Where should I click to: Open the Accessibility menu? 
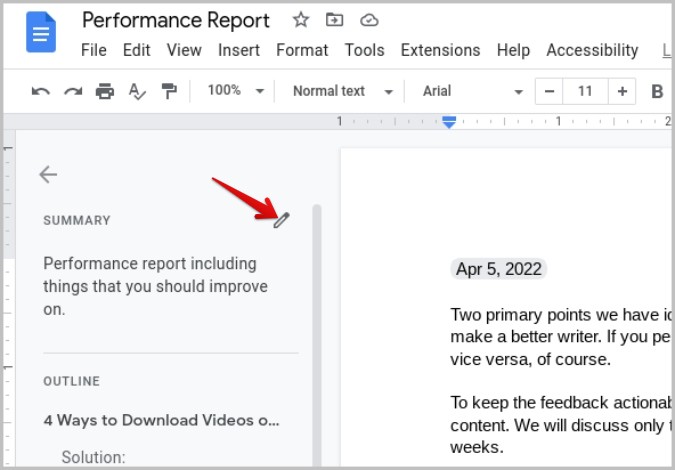[592, 50]
